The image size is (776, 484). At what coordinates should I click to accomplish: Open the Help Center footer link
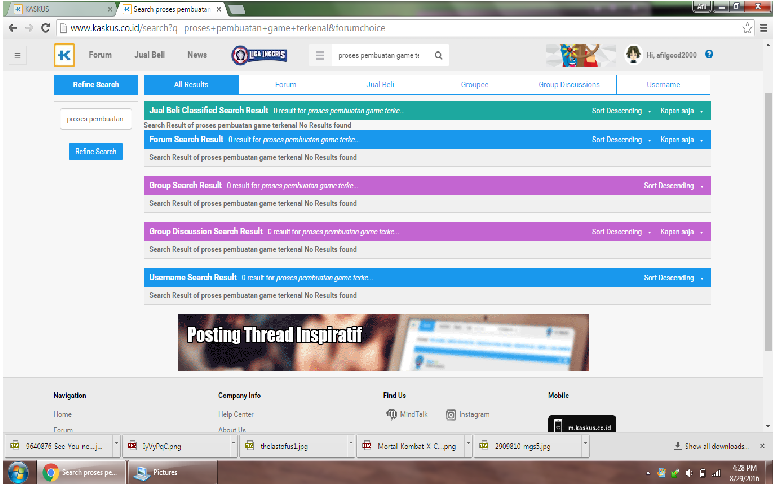pos(236,414)
